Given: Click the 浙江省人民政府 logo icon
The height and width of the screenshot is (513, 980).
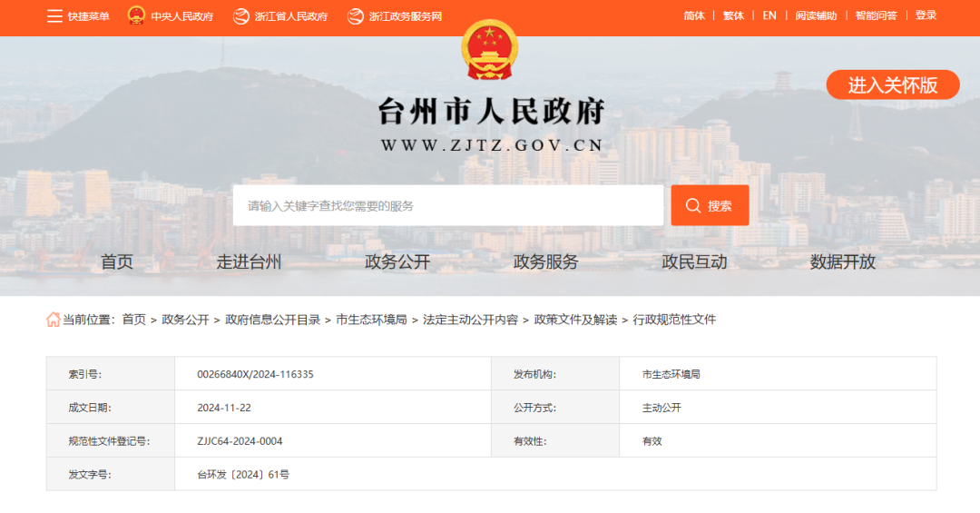Looking at the screenshot, I should 240,16.
